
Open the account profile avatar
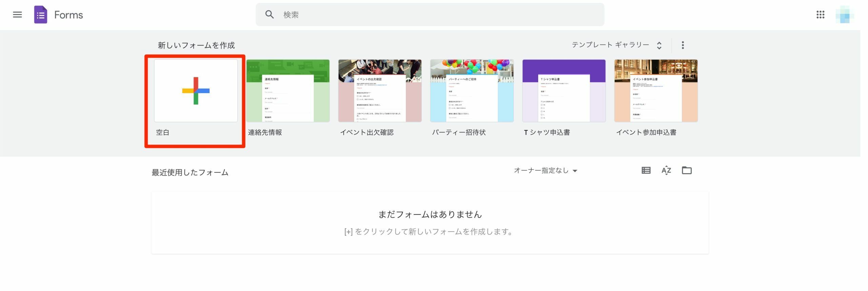click(x=844, y=15)
